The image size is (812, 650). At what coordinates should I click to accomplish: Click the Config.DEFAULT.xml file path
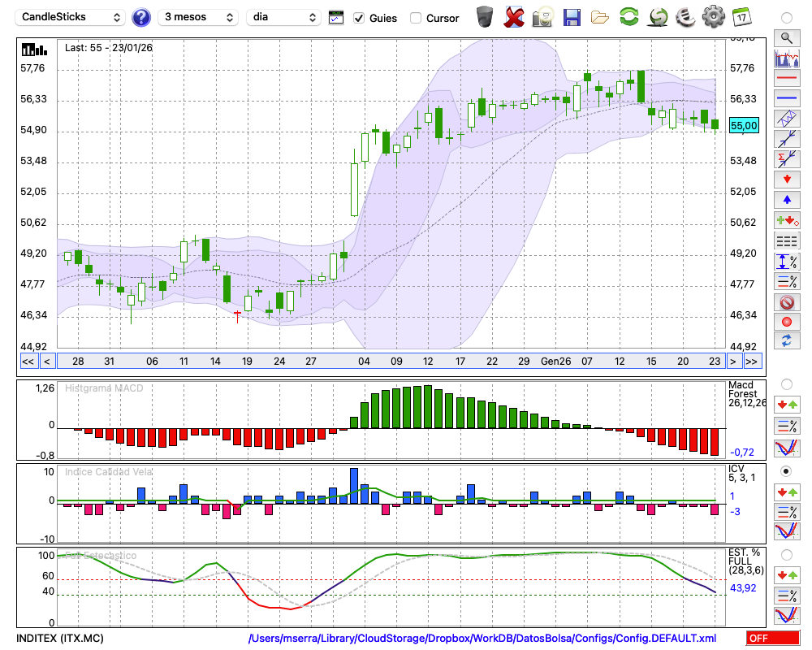[x=482, y=639]
